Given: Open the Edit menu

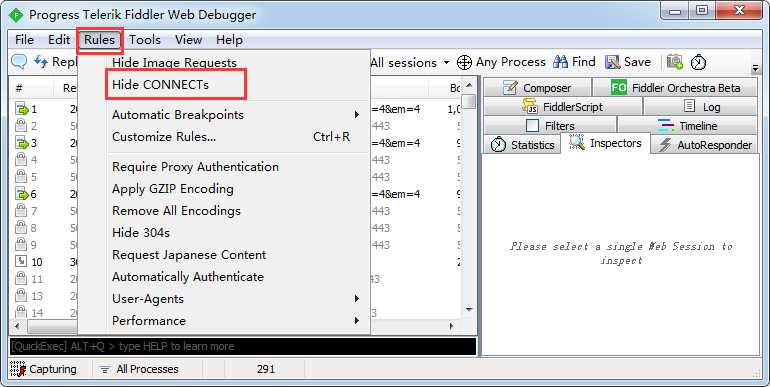Looking at the screenshot, I should pyautogui.click(x=59, y=40).
